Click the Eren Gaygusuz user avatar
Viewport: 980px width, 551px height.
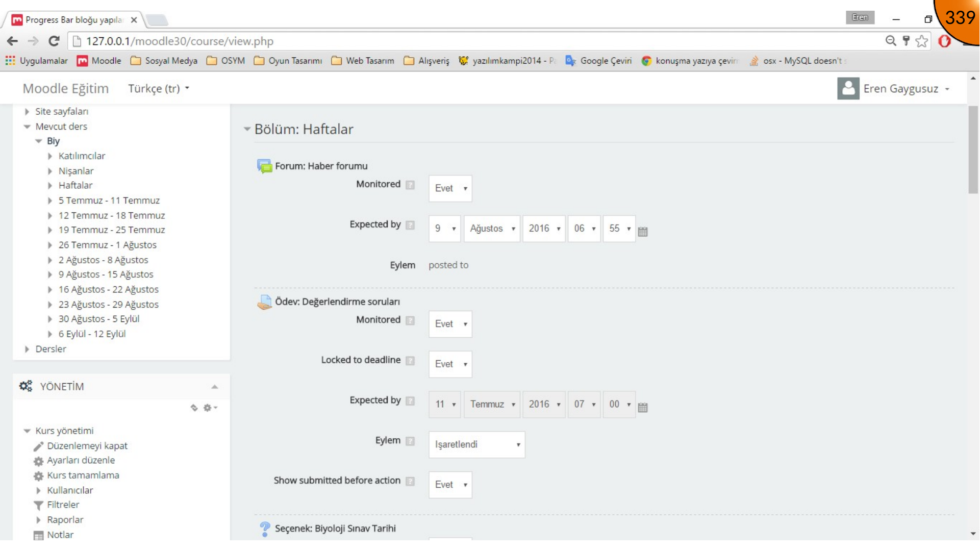tap(848, 88)
